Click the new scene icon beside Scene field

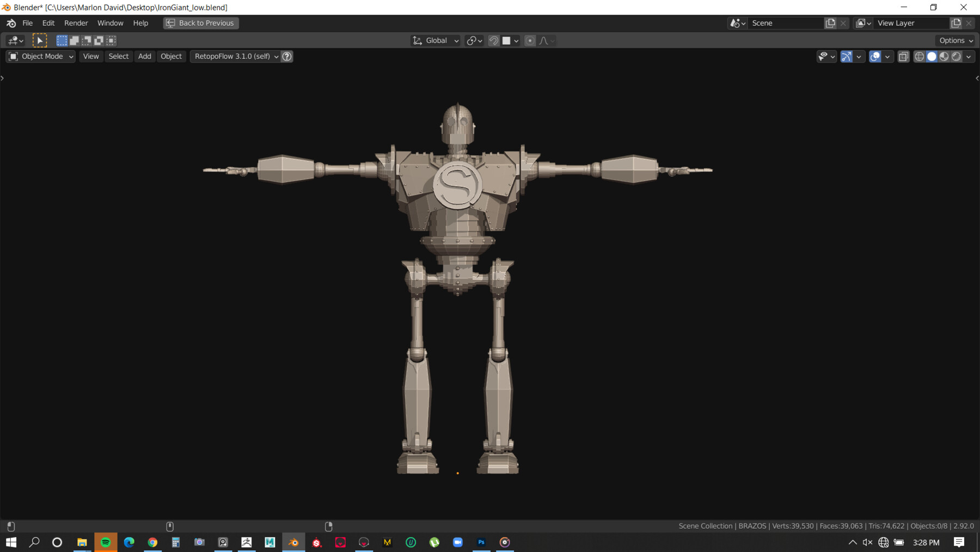point(830,23)
